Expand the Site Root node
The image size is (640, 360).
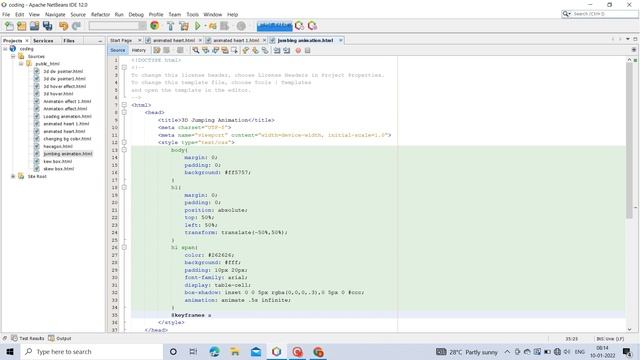tap(13, 176)
